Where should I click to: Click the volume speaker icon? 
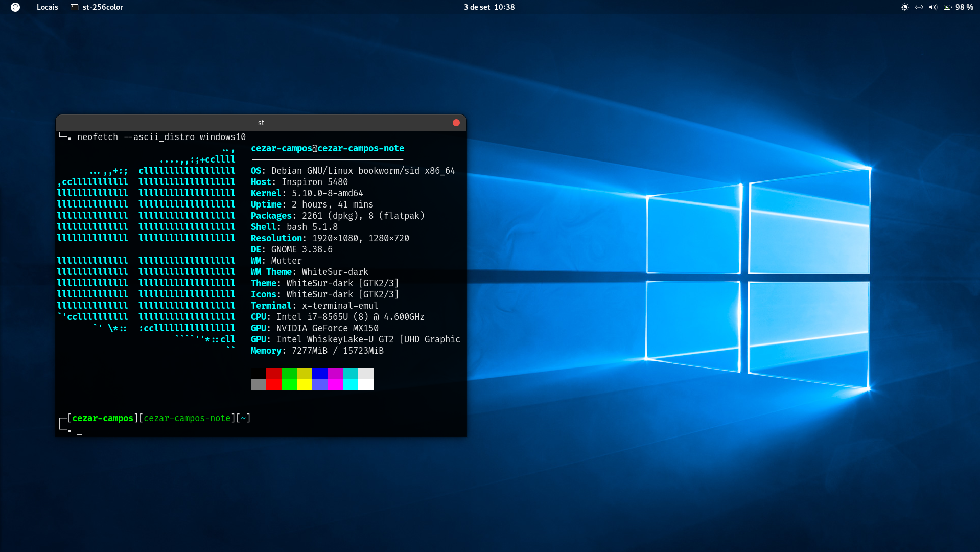[933, 7]
